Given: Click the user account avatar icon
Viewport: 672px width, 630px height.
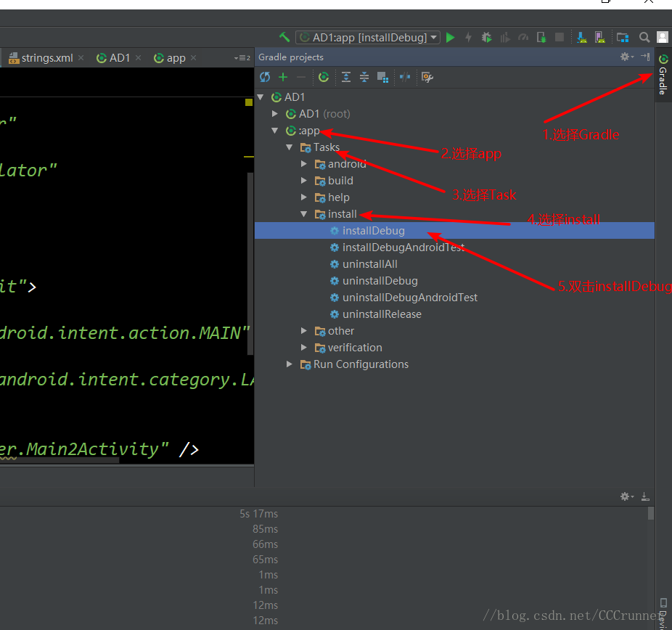Looking at the screenshot, I should pos(662,37).
